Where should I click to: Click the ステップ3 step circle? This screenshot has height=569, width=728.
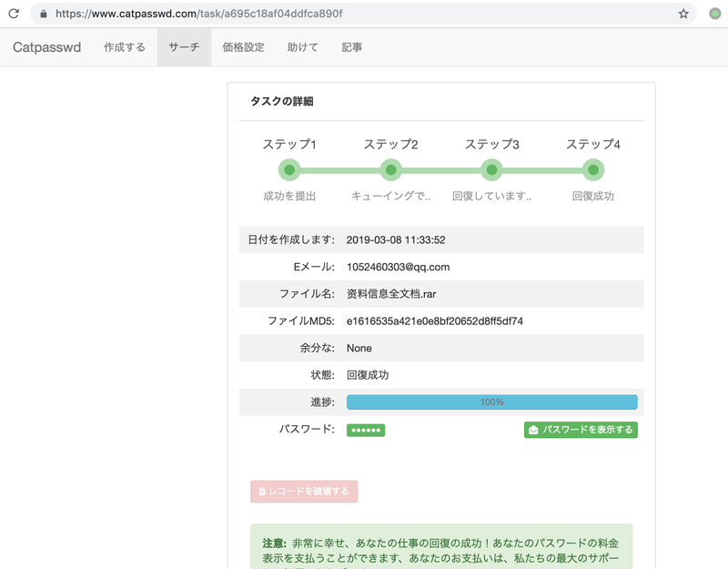coord(491,170)
